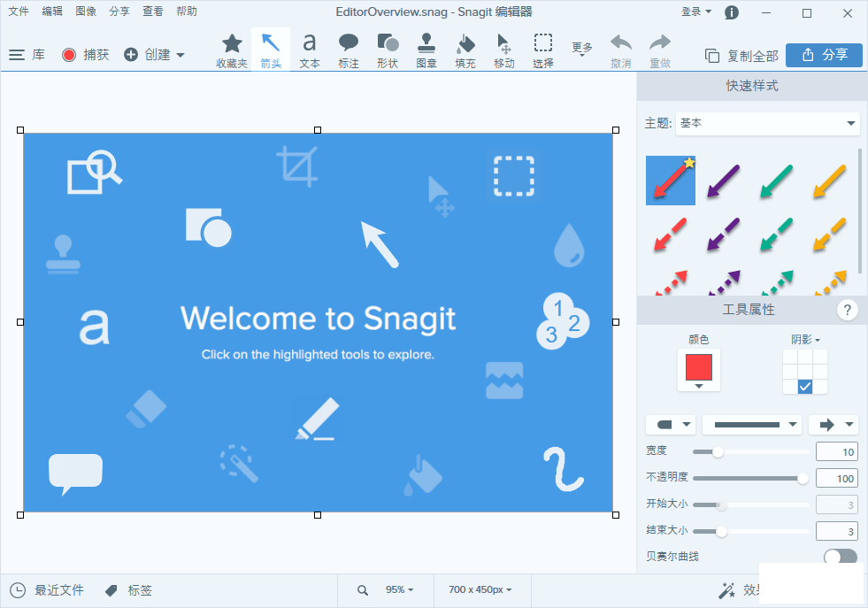Select the Callout (标注) tool
868x608 pixels.
349,50
